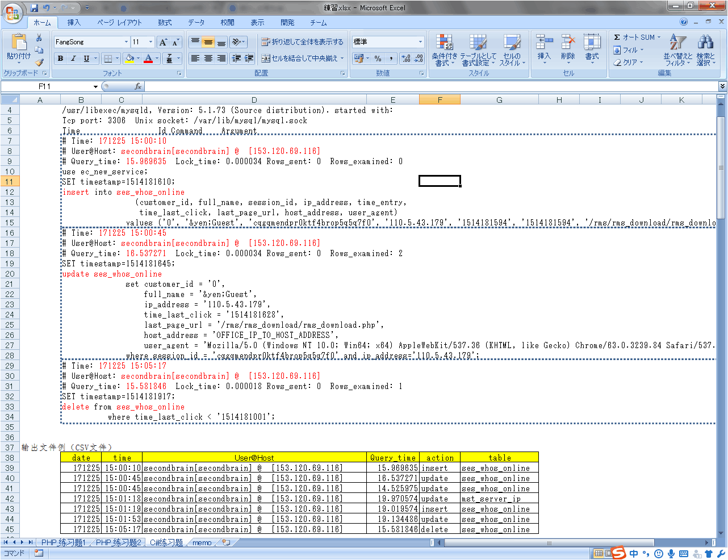
Task: Switch to the PHP 练习题1 sheet tab
Action: click(x=63, y=543)
